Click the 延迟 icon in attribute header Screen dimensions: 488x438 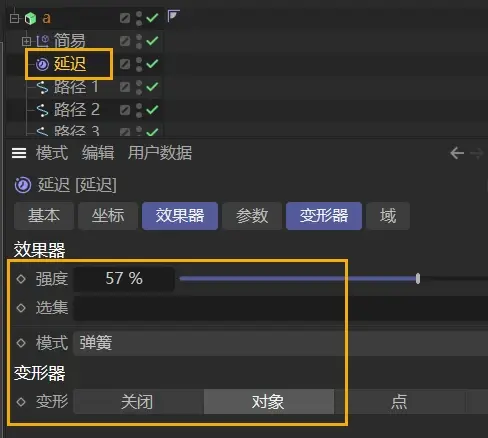pyautogui.click(x=23, y=185)
